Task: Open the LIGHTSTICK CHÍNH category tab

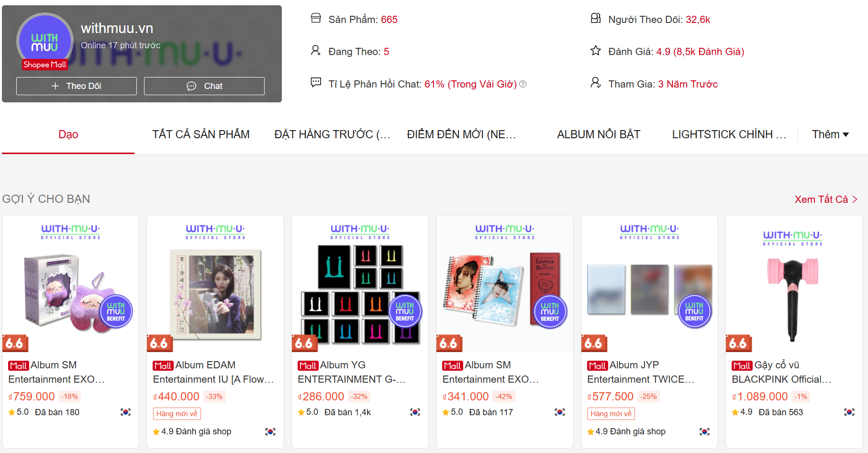Action: click(729, 134)
